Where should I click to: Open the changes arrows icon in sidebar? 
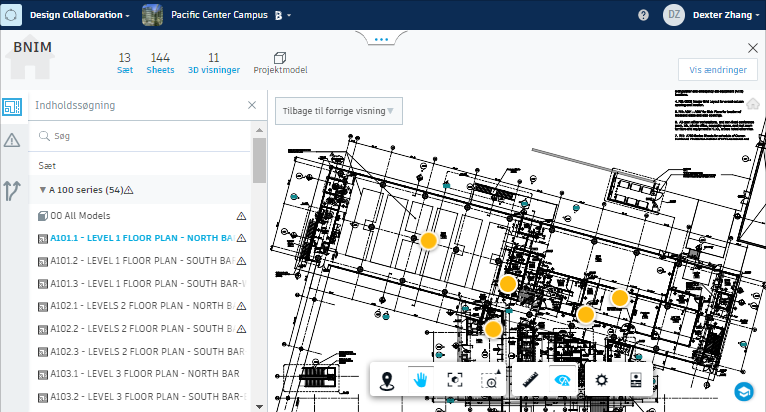pos(12,191)
